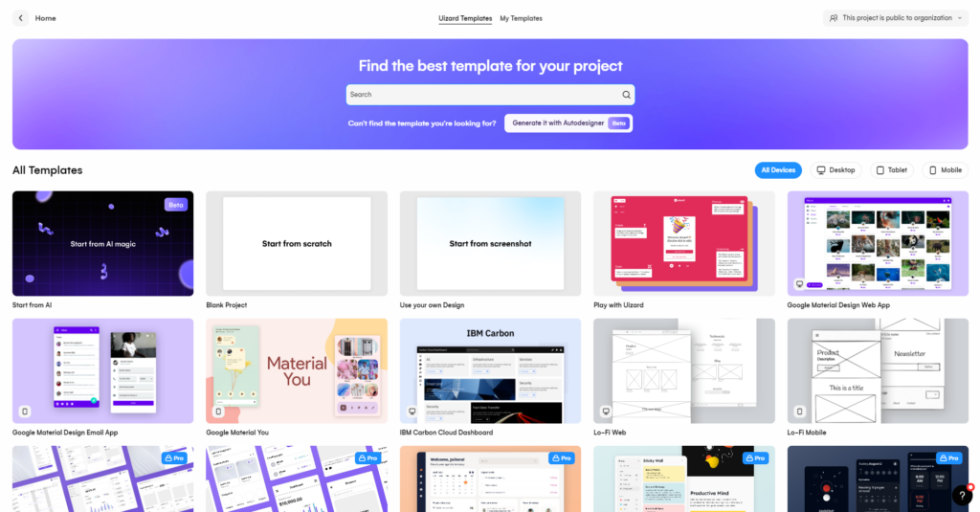Filter templates by Tablet
This screenshot has height=512, width=980.
click(x=891, y=170)
